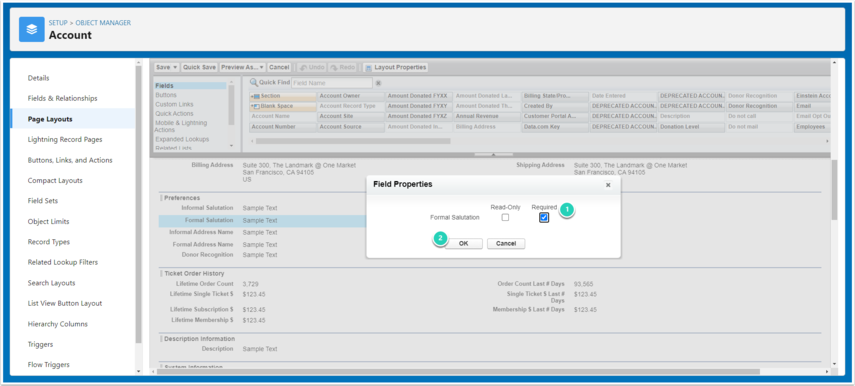Uncheck the Required checkbox

point(544,218)
